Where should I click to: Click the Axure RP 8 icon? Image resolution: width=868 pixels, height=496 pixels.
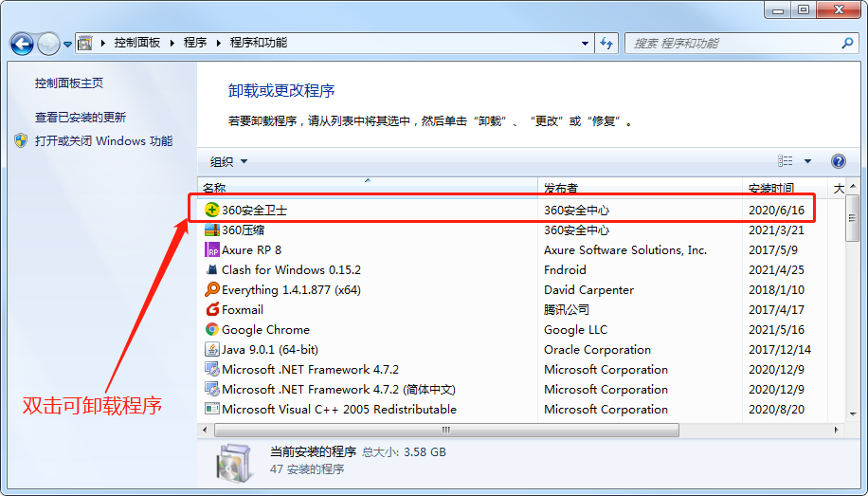click(x=212, y=250)
